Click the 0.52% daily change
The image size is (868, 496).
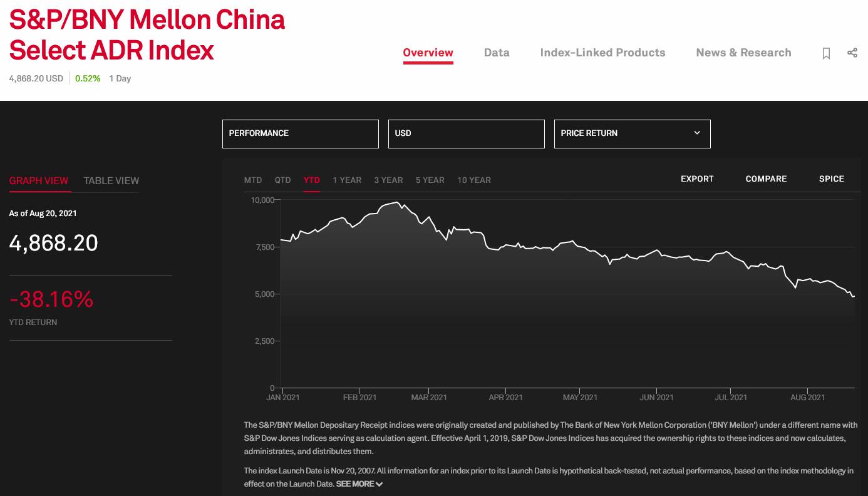coord(88,78)
